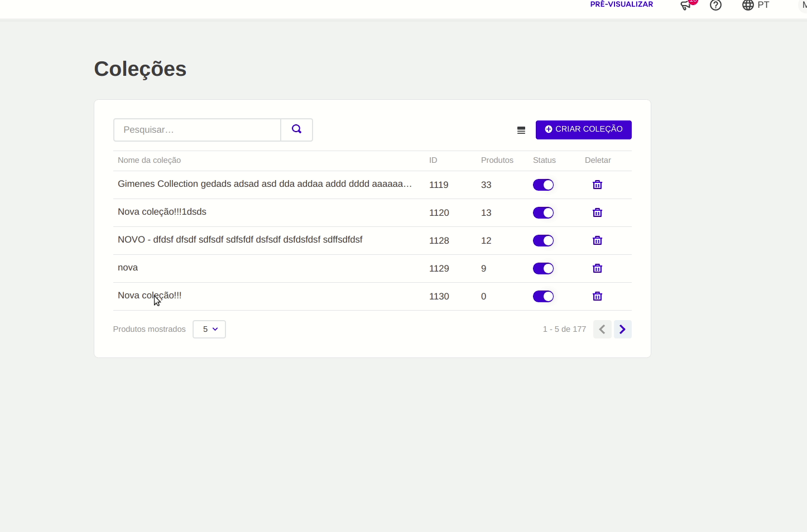
Task: Delete the NOVO collection with ID 1128
Action: [x=597, y=240]
